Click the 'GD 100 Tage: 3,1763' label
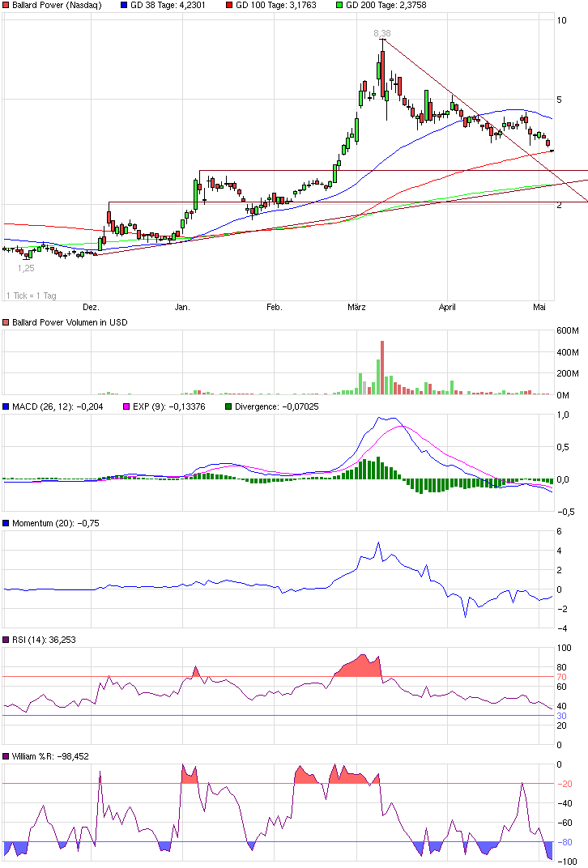Screen dimensions: 588x868 coord(275,5)
